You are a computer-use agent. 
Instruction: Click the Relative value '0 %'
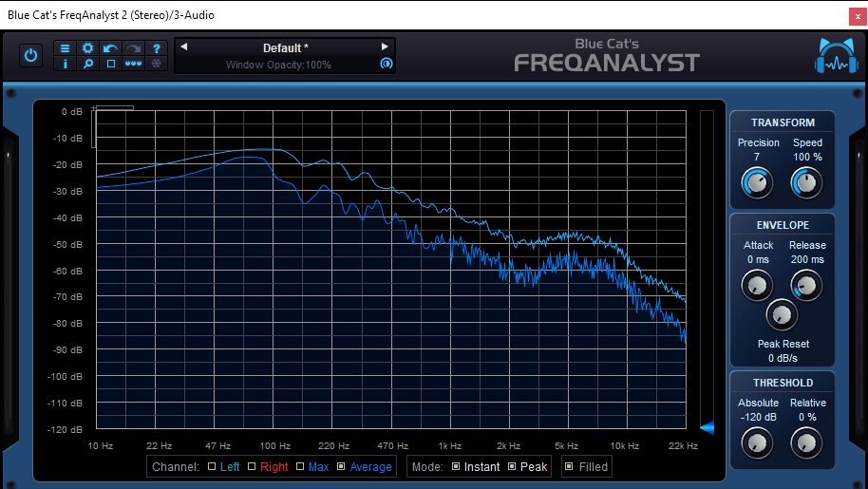tap(807, 417)
